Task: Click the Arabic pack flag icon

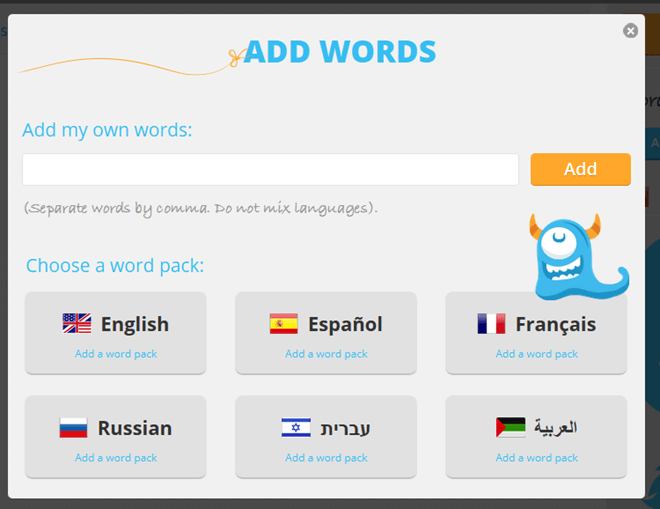Action: click(x=510, y=428)
